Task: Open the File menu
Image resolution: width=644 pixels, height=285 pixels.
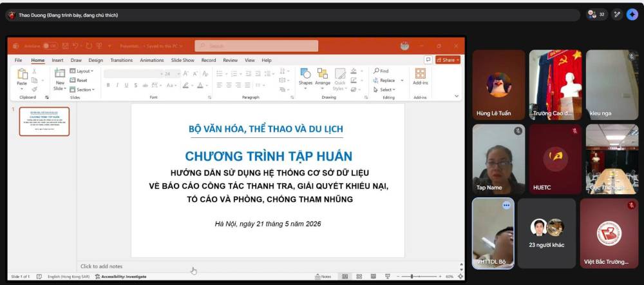Action: pos(19,60)
